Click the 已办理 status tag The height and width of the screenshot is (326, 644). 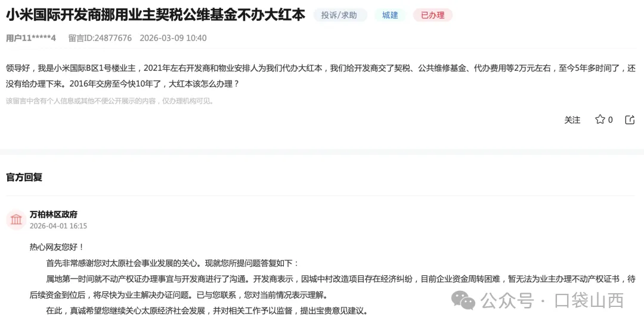pyautogui.click(x=432, y=15)
